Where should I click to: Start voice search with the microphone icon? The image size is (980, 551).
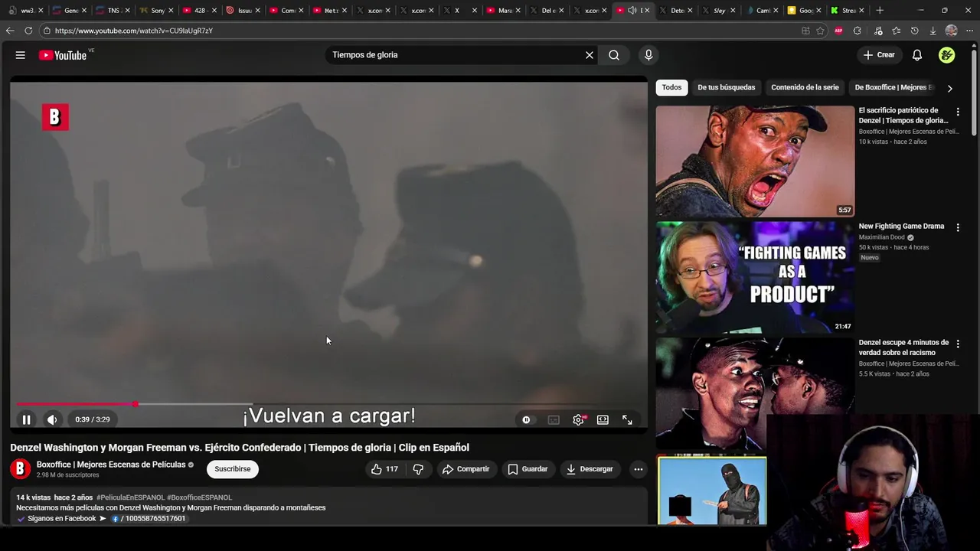point(648,55)
